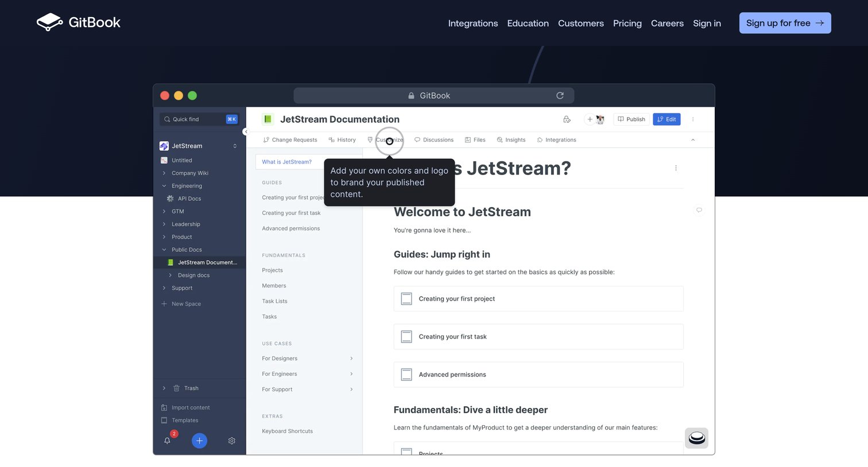Open the Careers nav link
868x467 pixels.
tap(667, 23)
